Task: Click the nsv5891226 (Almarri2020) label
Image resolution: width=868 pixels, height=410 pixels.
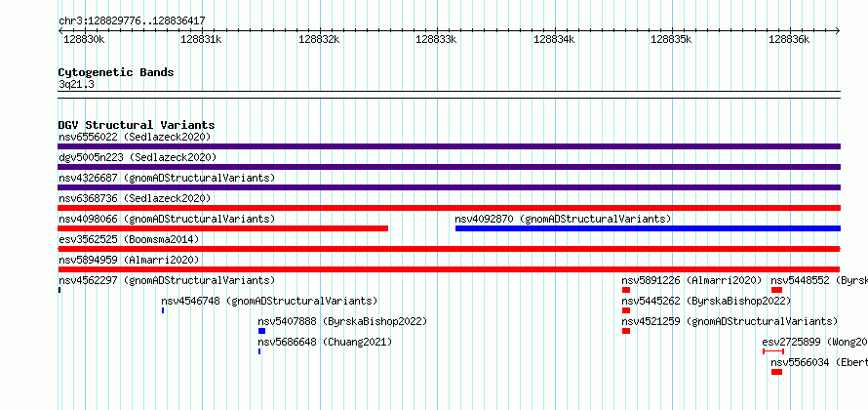Action: point(691,280)
